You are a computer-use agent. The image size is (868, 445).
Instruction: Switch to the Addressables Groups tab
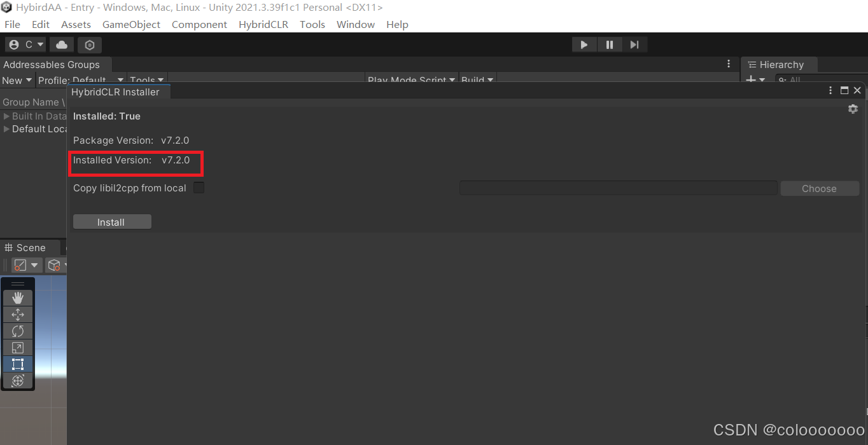pyautogui.click(x=52, y=65)
